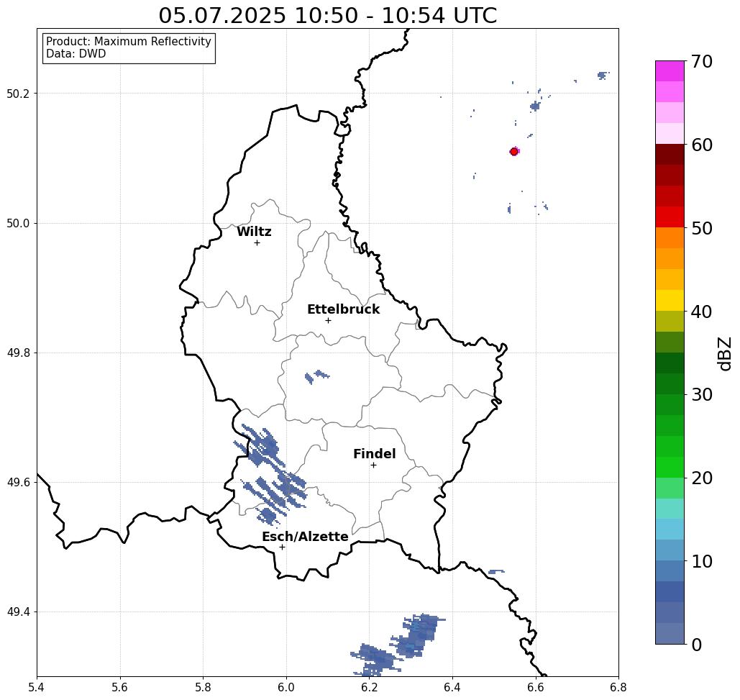The width and height of the screenshot is (740, 700).
Task: Click the plus marker below Esch/Alzette
Action: [x=282, y=547]
